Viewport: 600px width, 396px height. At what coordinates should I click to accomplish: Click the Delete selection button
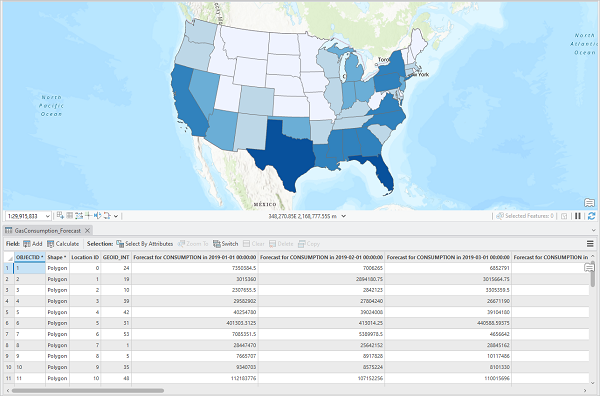coord(281,244)
